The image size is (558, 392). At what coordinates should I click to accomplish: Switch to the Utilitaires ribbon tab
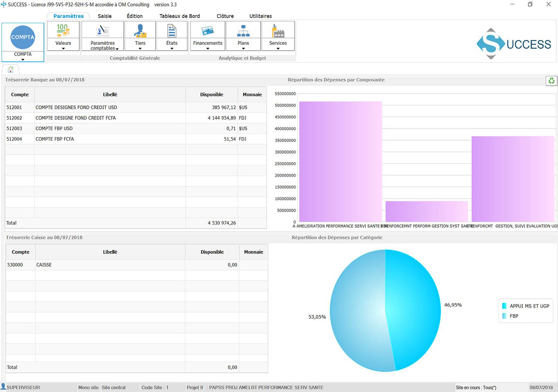click(261, 16)
